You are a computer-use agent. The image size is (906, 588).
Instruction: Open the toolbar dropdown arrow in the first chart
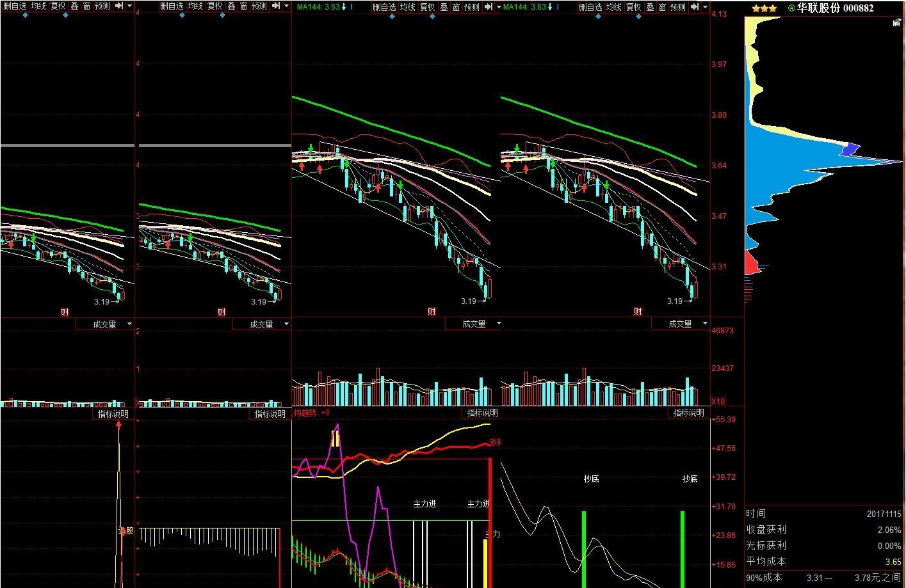(x=130, y=6)
